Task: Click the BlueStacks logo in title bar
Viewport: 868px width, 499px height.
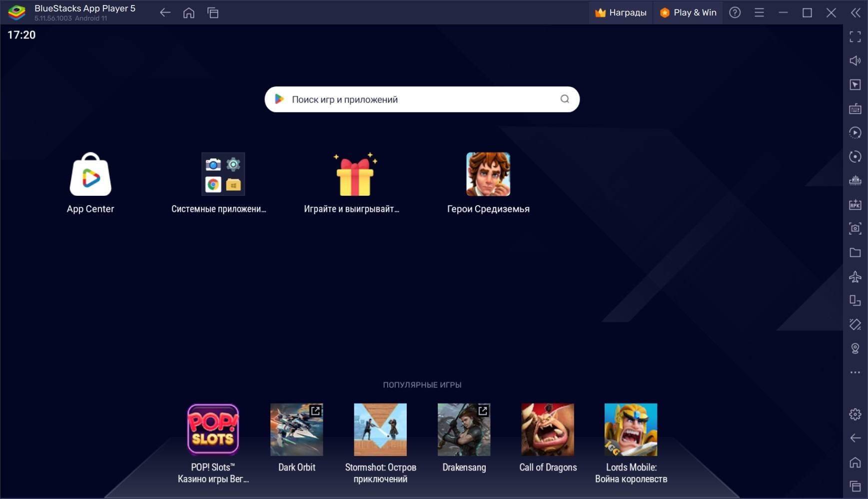Action: [x=16, y=12]
